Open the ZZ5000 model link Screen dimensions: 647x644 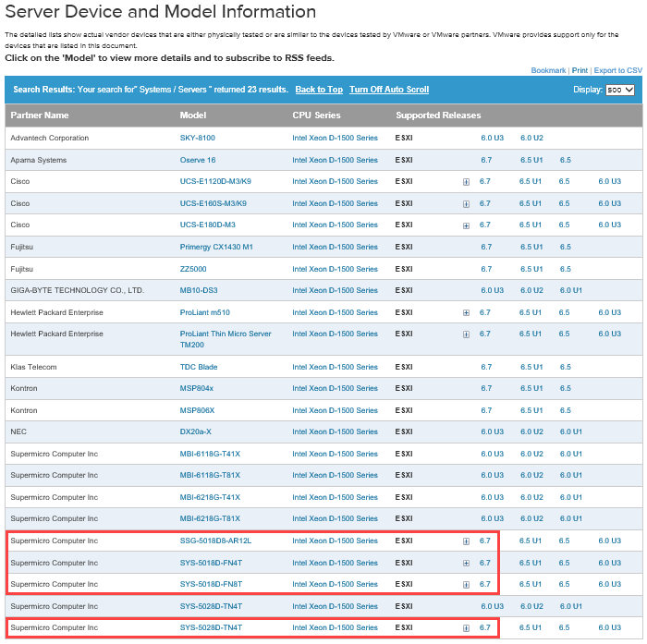coord(193,269)
